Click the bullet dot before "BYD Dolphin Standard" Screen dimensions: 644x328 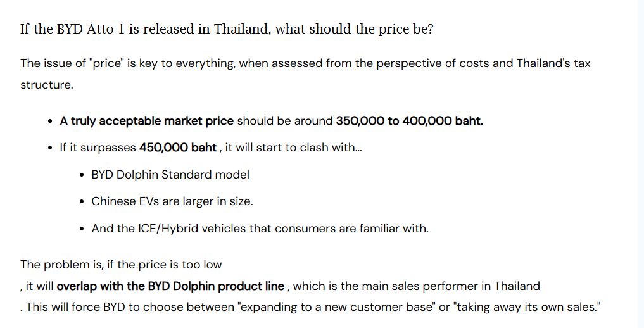[82, 175]
